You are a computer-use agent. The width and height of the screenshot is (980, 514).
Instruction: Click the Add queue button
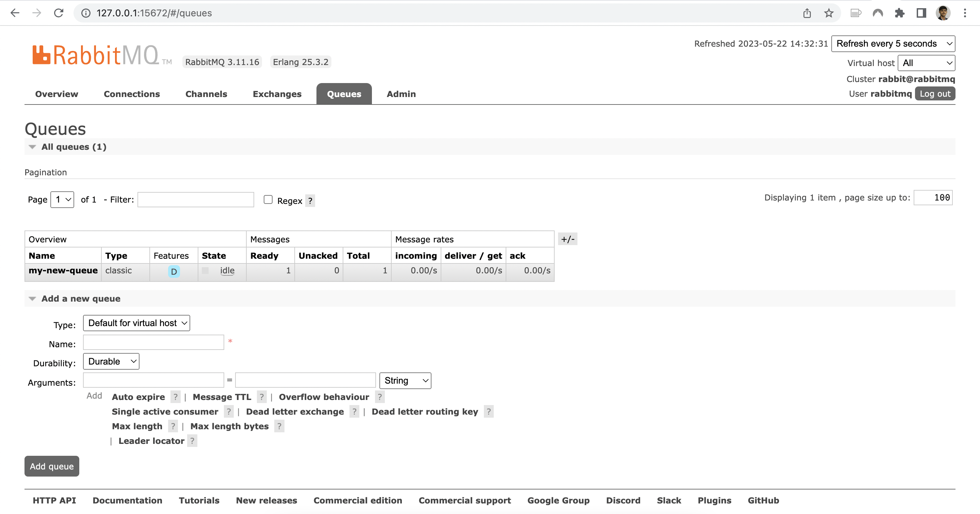tap(51, 466)
